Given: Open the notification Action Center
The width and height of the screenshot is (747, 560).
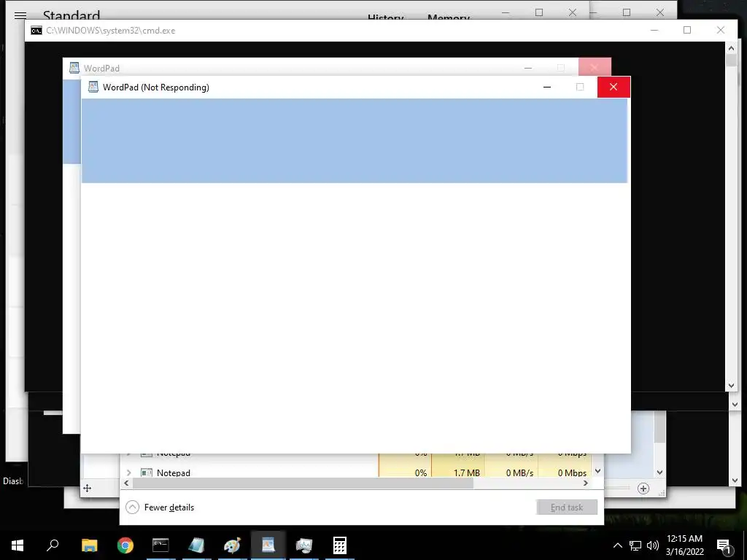Looking at the screenshot, I should click(724, 545).
